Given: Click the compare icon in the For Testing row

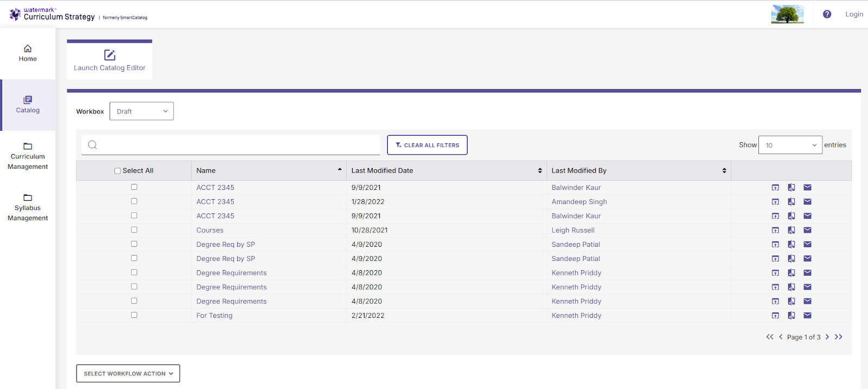Looking at the screenshot, I should coord(792,315).
